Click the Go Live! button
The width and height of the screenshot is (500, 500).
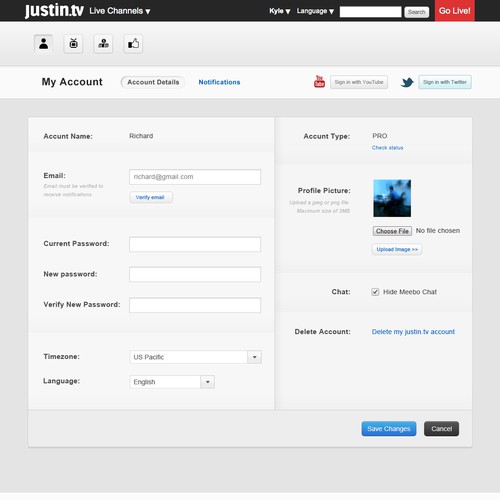455,11
